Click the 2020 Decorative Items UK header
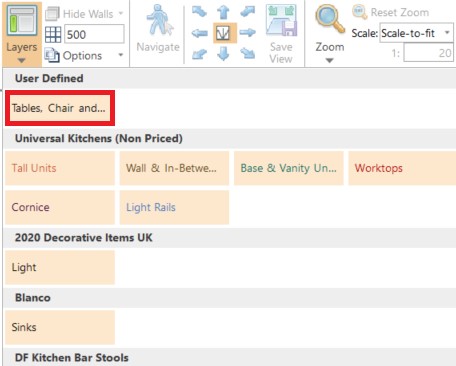This screenshot has width=456, height=366. coord(230,238)
